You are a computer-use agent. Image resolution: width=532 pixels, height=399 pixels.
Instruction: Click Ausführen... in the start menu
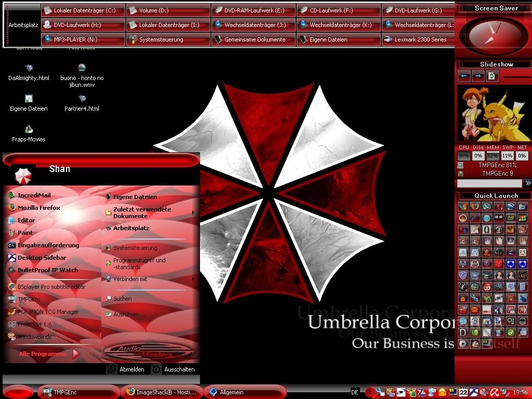coord(125,314)
